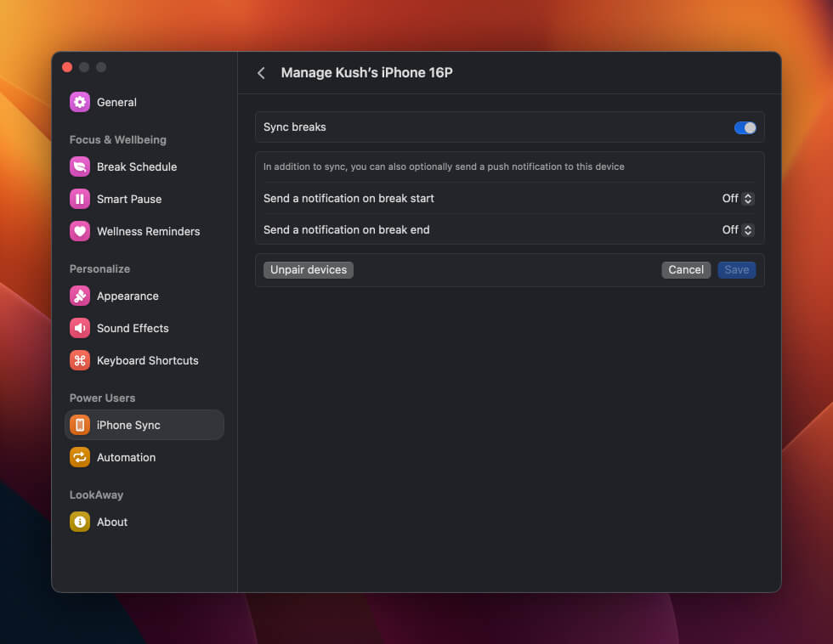Select the iPhone Sync phone icon
The height and width of the screenshot is (644, 833).
coord(79,425)
